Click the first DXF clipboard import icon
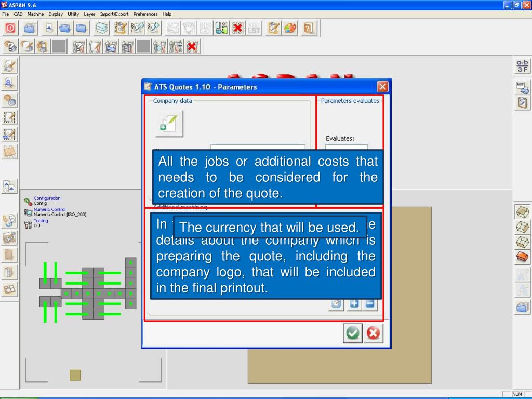532x399 pixels. tap(121, 28)
